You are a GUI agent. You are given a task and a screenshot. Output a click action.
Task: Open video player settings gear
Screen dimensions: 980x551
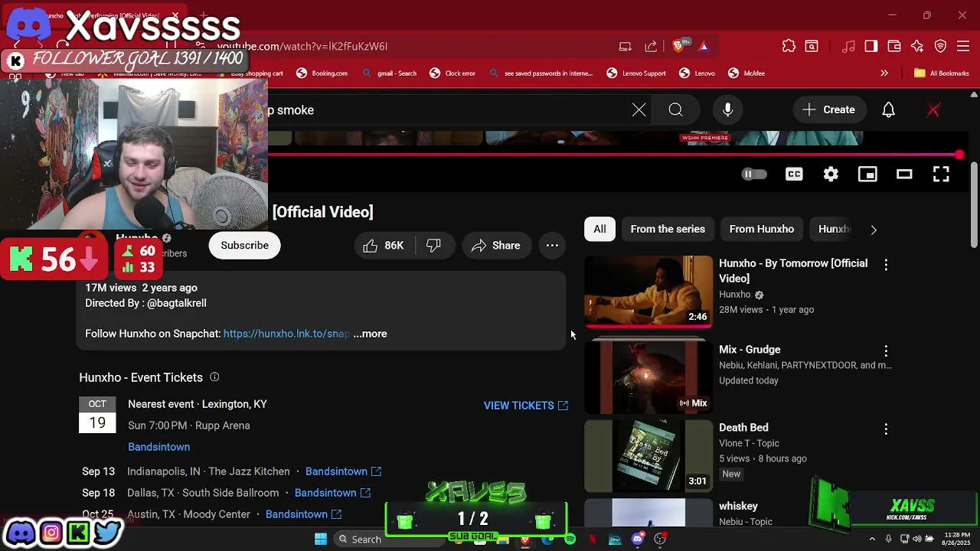click(831, 174)
